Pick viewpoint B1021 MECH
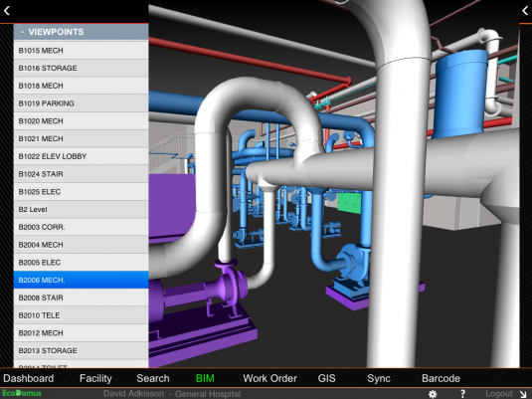The height and width of the screenshot is (399, 532). pos(82,138)
